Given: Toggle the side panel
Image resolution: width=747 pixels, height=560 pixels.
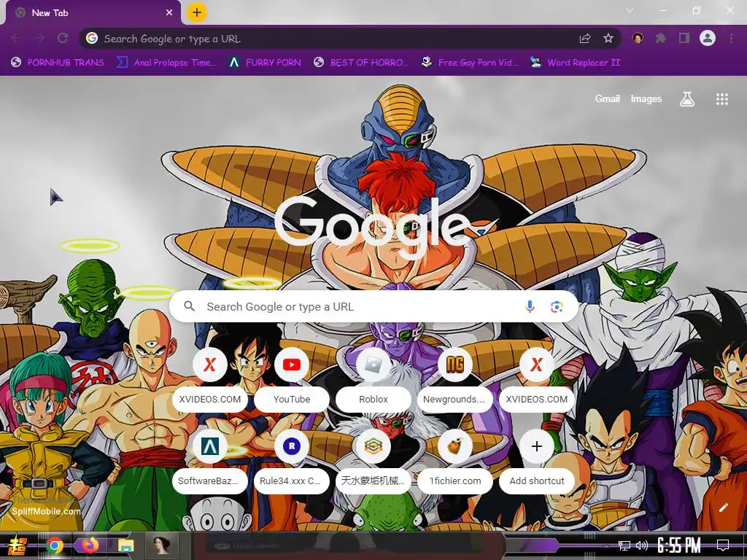Looking at the screenshot, I should point(684,38).
